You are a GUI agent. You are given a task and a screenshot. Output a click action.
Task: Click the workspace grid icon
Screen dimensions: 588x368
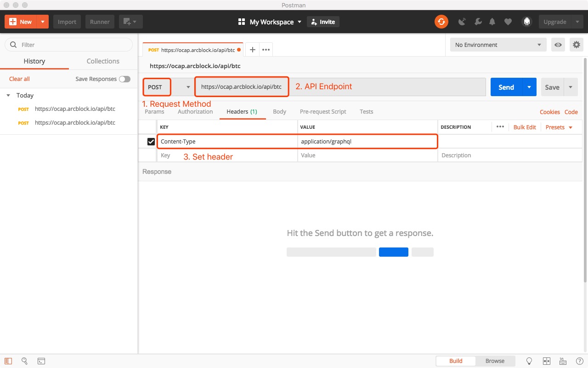pyautogui.click(x=242, y=22)
